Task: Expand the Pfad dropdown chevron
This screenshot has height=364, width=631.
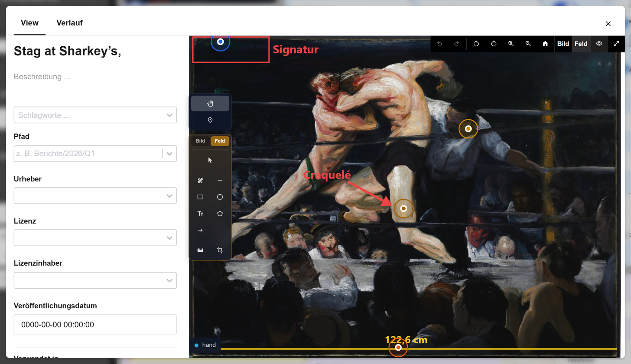Action: (x=169, y=154)
